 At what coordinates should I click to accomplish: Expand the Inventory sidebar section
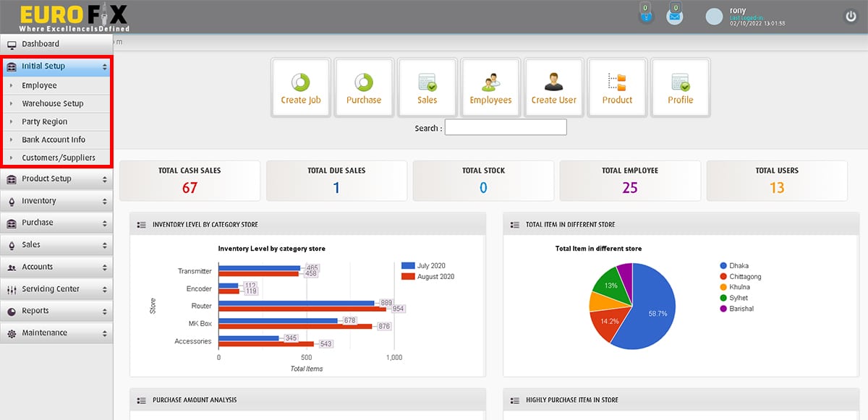point(56,201)
